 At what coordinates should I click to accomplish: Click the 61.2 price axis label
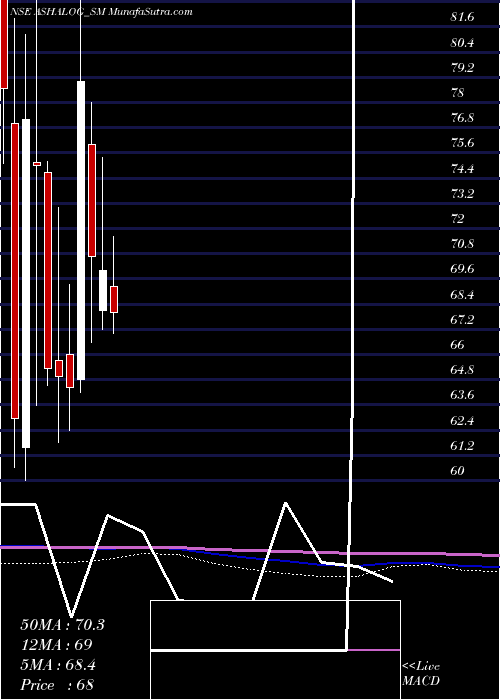462,446
